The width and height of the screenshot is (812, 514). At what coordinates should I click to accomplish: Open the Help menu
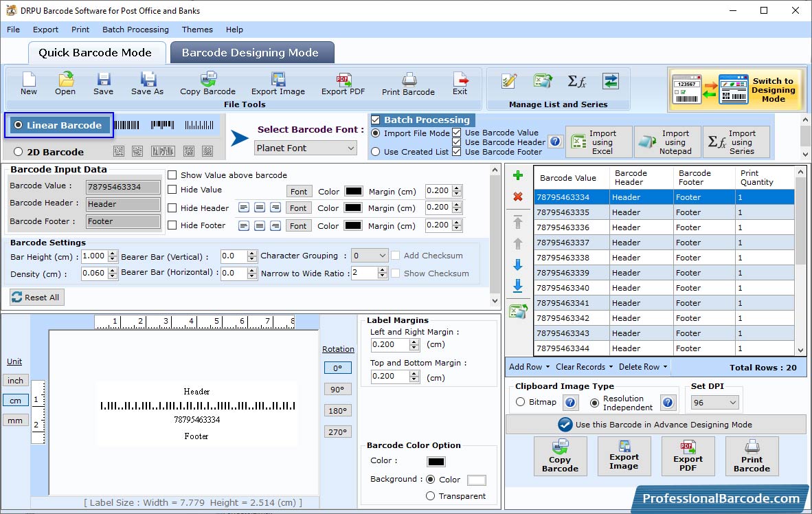[234, 30]
